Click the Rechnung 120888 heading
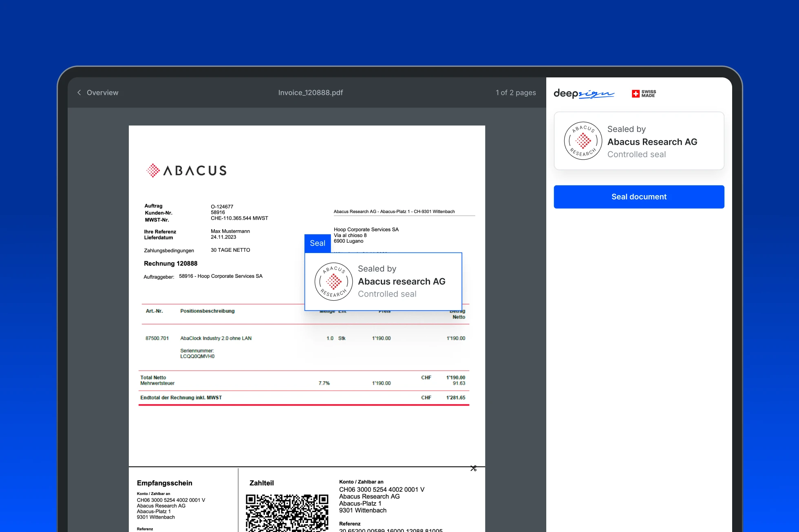This screenshot has height=532, width=799. pyautogui.click(x=170, y=264)
